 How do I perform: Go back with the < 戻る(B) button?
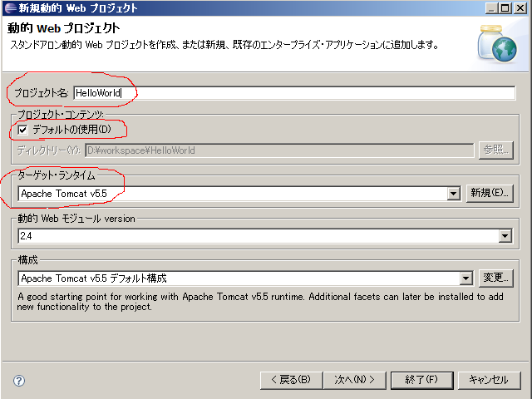(291, 380)
